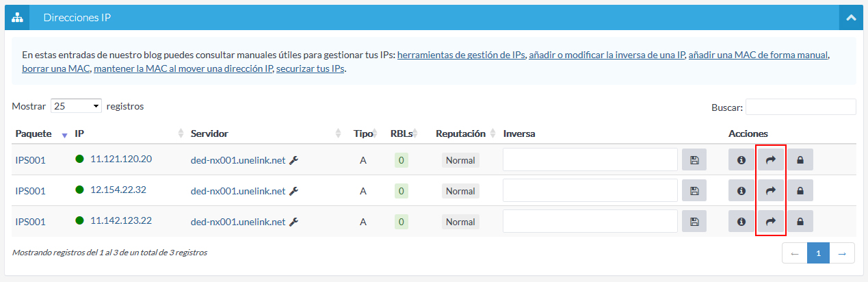Click the next page arrow button
The image size is (868, 282).
[x=842, y=253]
